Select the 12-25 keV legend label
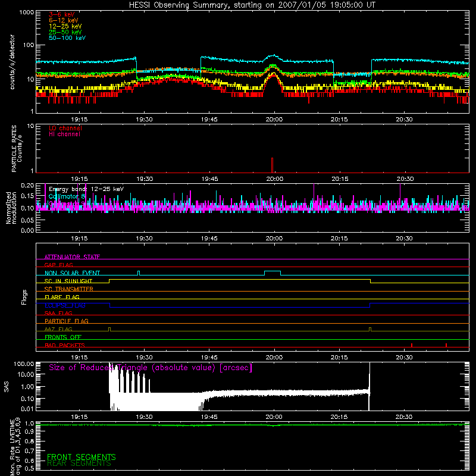 coord(65,26)
